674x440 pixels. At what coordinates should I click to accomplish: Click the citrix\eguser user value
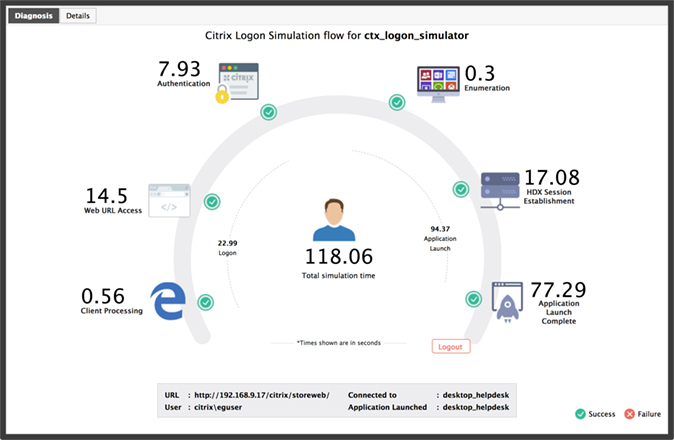click(x=218, y=407)
